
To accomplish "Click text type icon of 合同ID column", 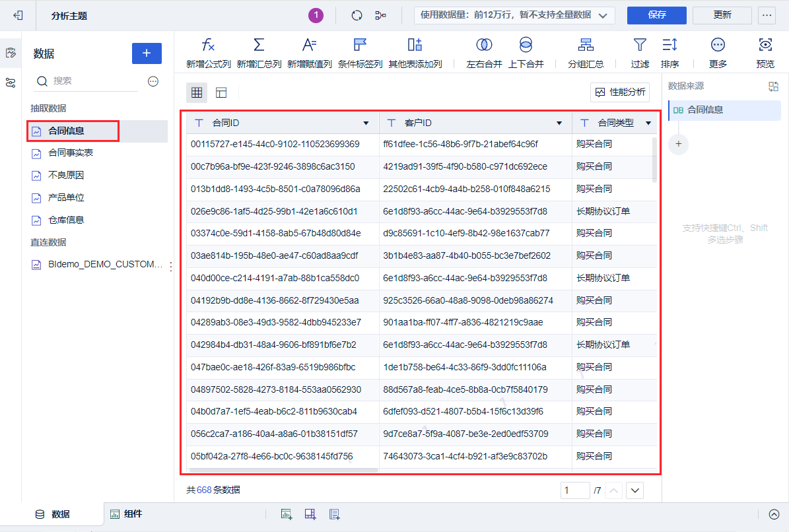I will pos(199,123).
